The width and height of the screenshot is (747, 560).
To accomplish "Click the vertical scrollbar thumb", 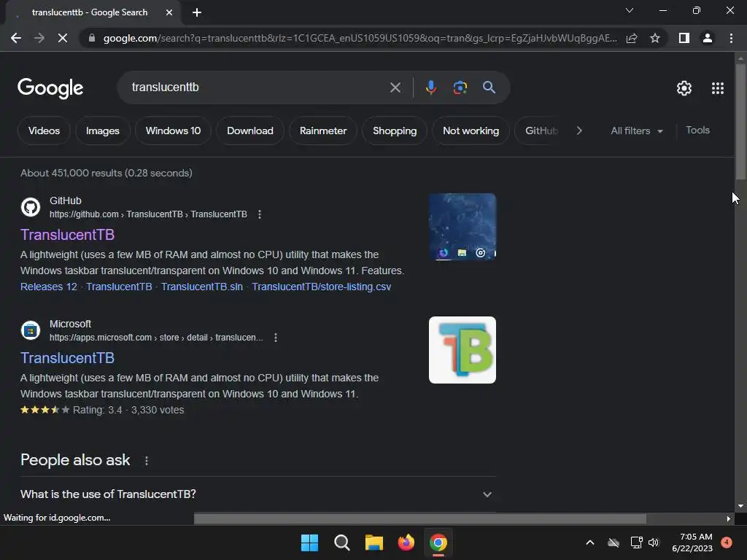I will (740, 122).
